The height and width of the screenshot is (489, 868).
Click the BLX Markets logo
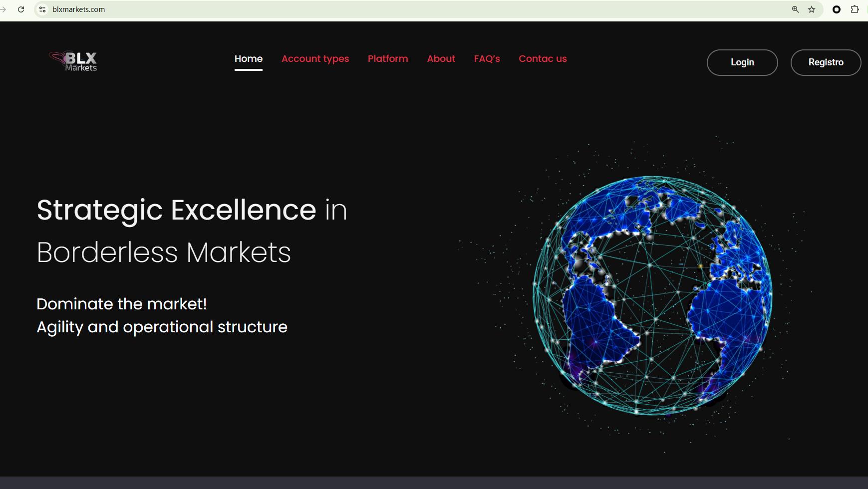pos(73,61)
